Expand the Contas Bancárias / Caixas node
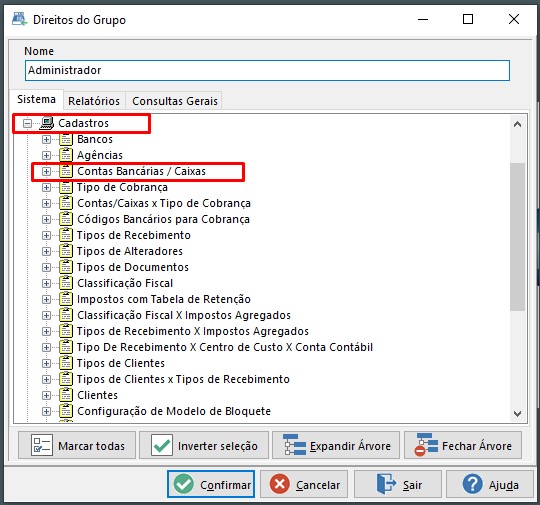 pos(46,172)
